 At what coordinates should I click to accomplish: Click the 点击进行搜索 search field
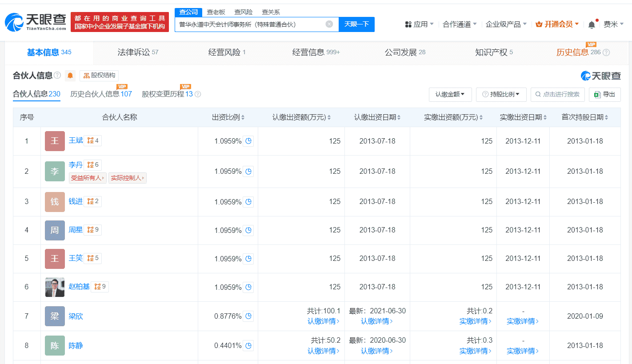(x=557, y=94)
